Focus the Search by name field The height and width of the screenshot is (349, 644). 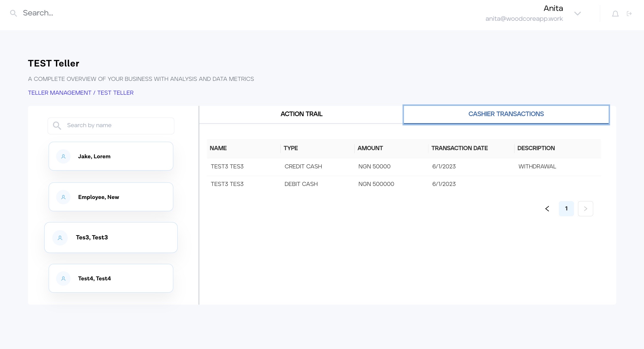117,126
